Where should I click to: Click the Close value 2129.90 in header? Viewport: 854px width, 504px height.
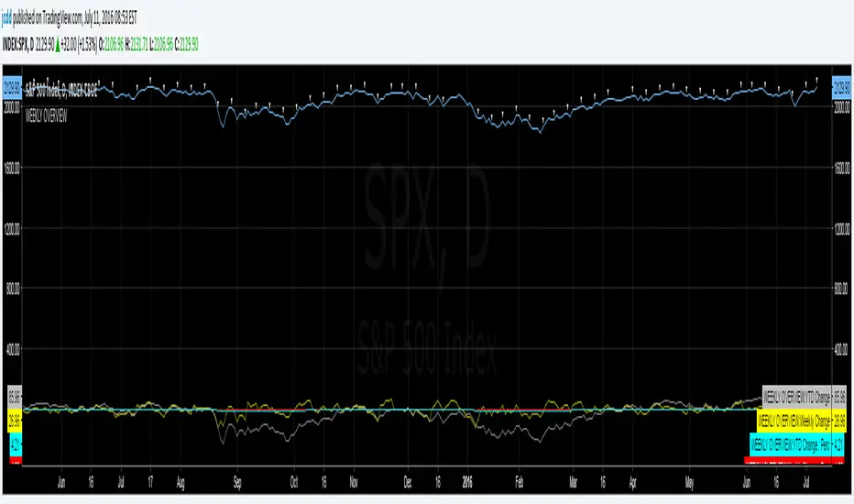[x=189, y=44]
